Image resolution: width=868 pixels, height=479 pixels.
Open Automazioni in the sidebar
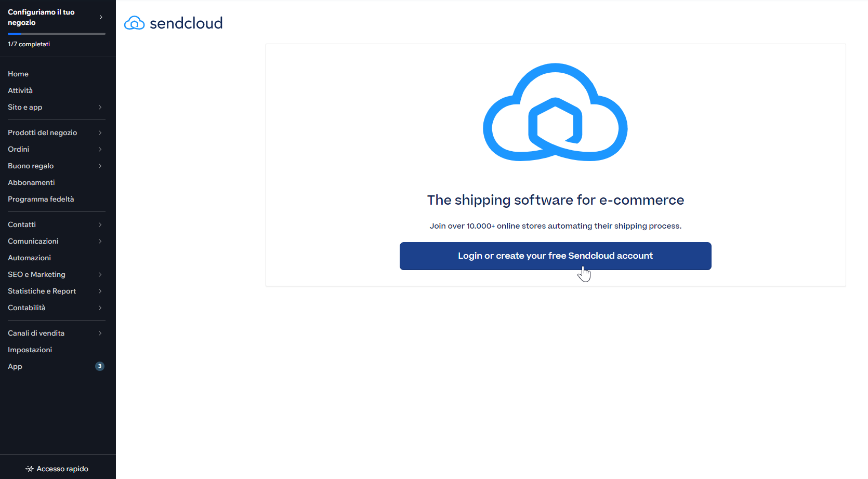[x=29, y=258]
